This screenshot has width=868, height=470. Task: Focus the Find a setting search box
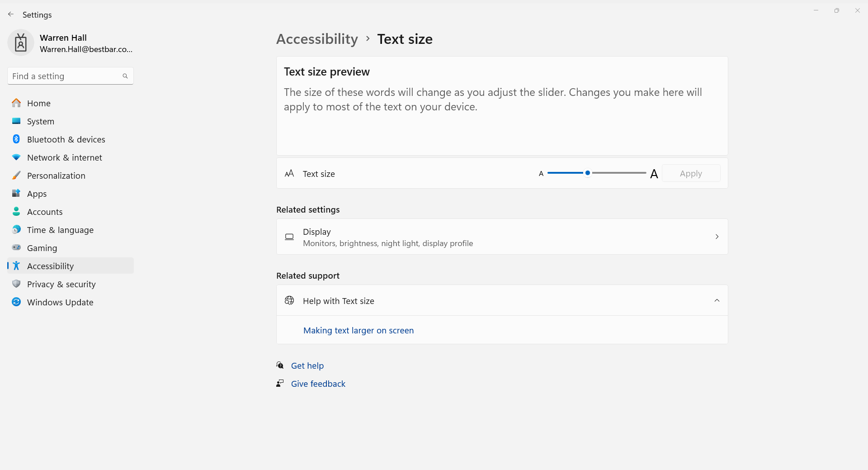pos(71,76)
